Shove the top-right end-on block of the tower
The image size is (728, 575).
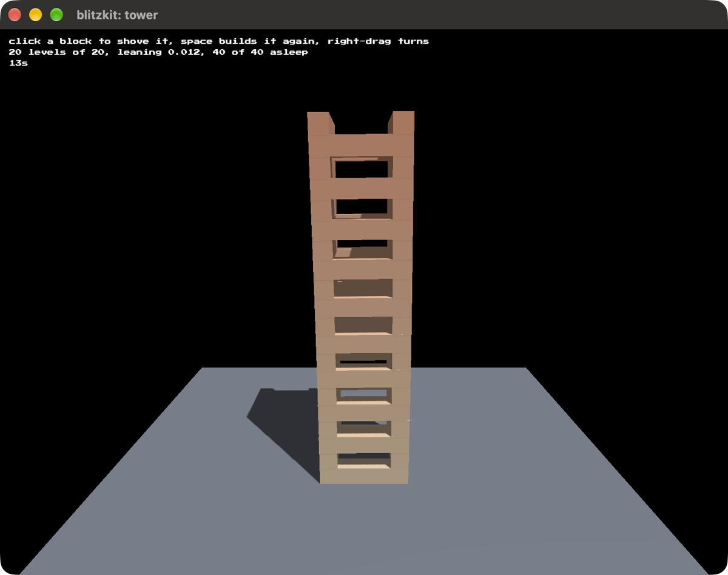(x=402, y=123)
